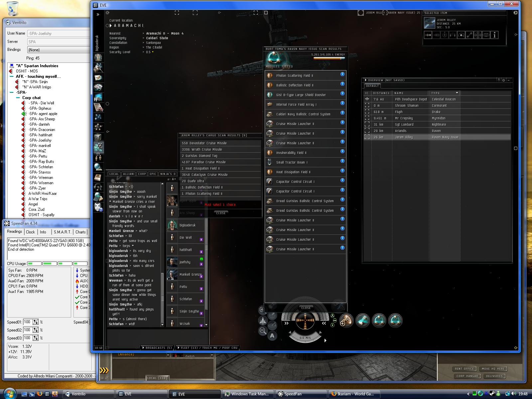This screenshot has width=532, height=399.
Task: Click Orbit in the Selected Item panel
Action: (461, 35)
